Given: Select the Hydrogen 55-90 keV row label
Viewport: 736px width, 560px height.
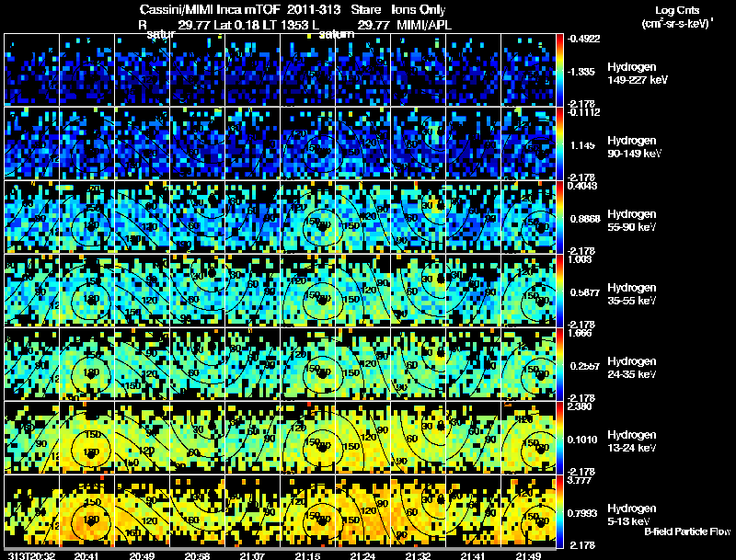Looking at the screenshot, I should (632, 221).
